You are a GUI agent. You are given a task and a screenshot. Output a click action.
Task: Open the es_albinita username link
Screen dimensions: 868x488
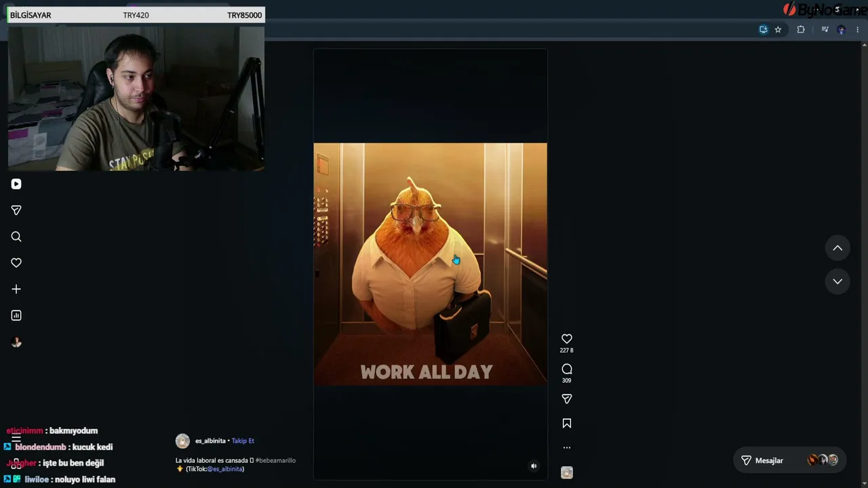210,441
